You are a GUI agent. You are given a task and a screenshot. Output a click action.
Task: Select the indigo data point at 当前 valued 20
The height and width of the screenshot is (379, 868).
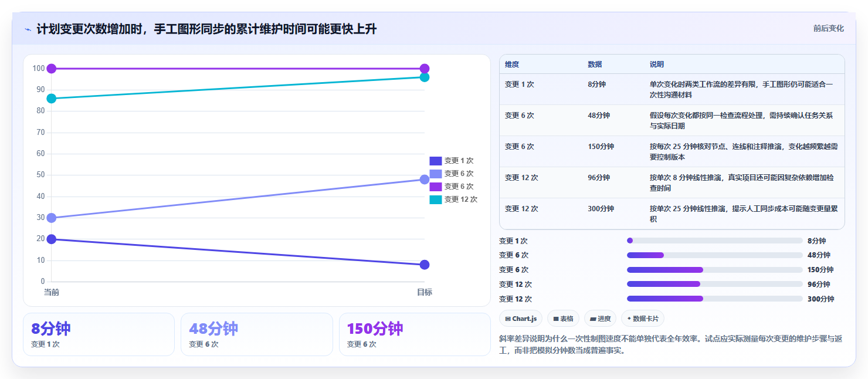tap(52, 239)
